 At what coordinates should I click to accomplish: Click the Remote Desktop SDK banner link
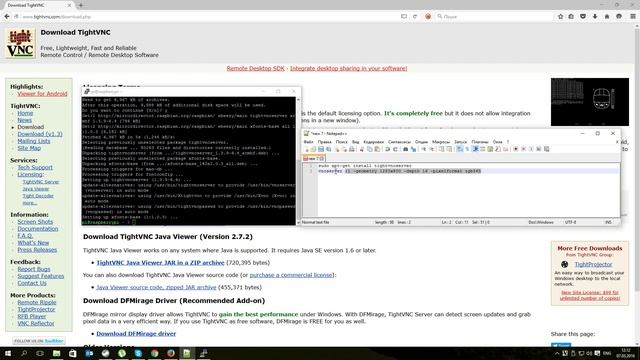pyautogui.click(x=256, y=68)
